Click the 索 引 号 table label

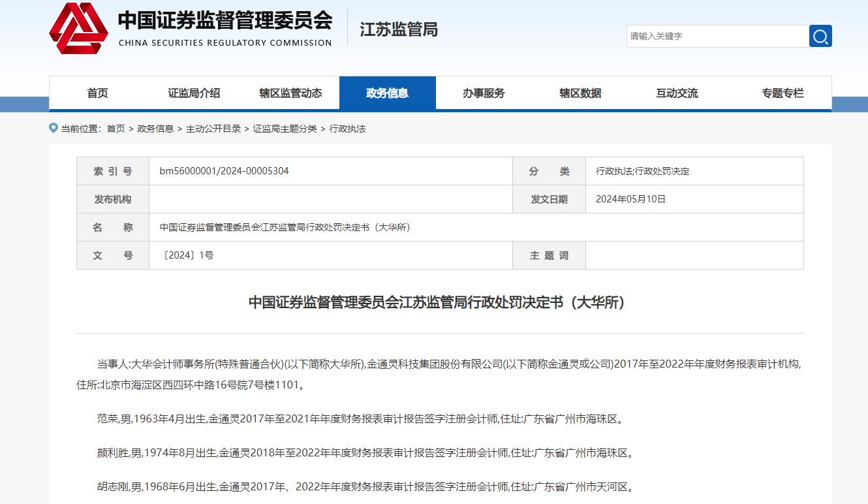[x=113, y=171]
